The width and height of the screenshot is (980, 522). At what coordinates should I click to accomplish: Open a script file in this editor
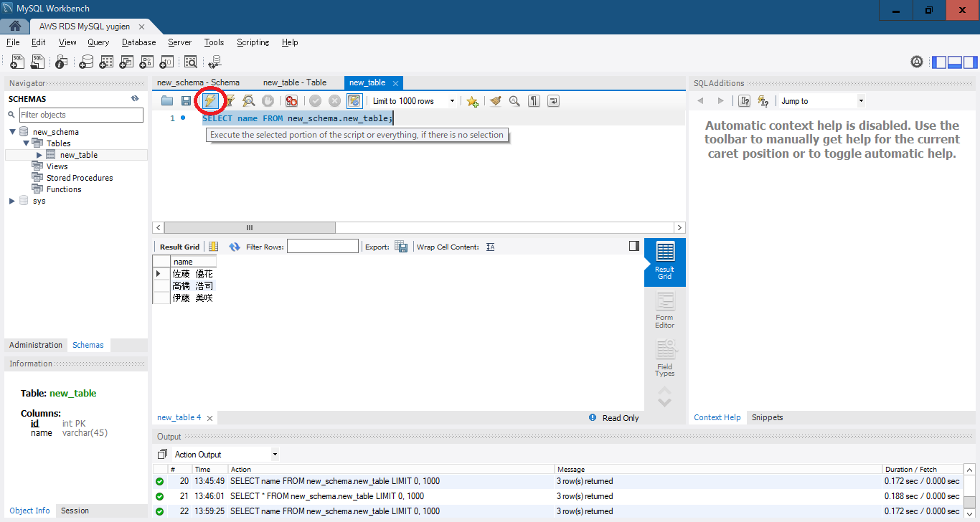pyautogui.click(x=167, y=101)
